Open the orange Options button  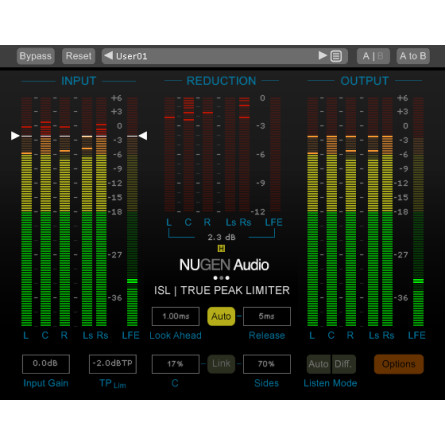[x=399, y=364]
